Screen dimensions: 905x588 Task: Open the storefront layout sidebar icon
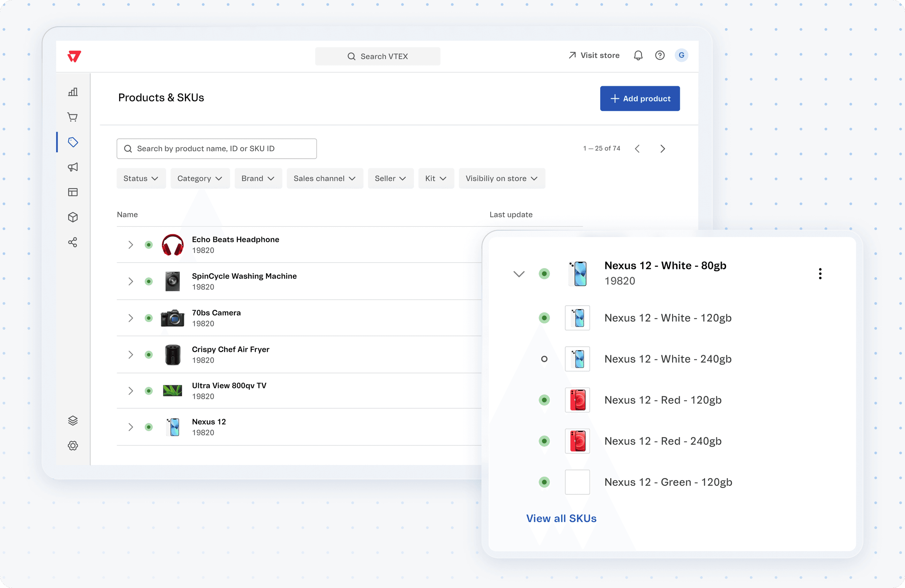[72, 192]
